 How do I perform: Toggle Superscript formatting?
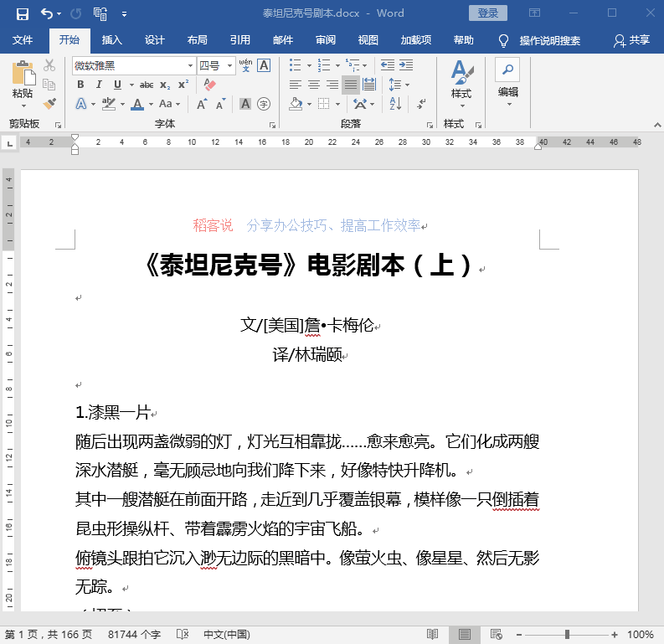click(183, 85)
